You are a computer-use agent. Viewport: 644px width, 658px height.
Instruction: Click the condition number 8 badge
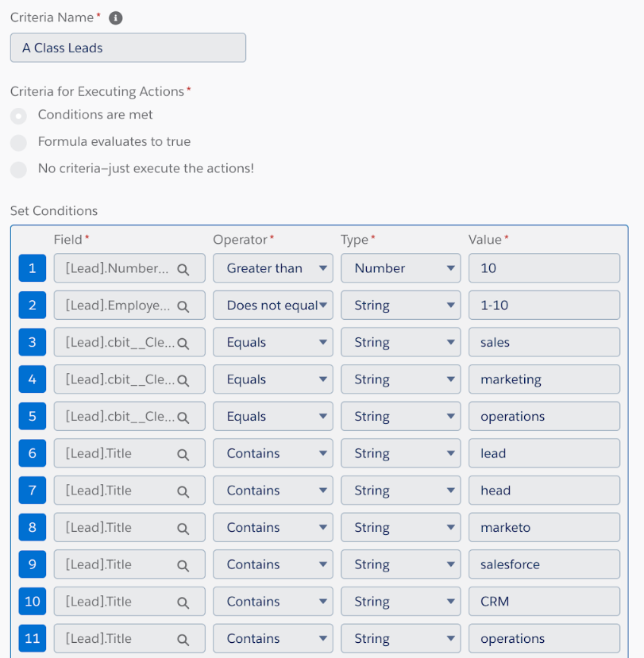pyautogui.click(x=33, y=527)
